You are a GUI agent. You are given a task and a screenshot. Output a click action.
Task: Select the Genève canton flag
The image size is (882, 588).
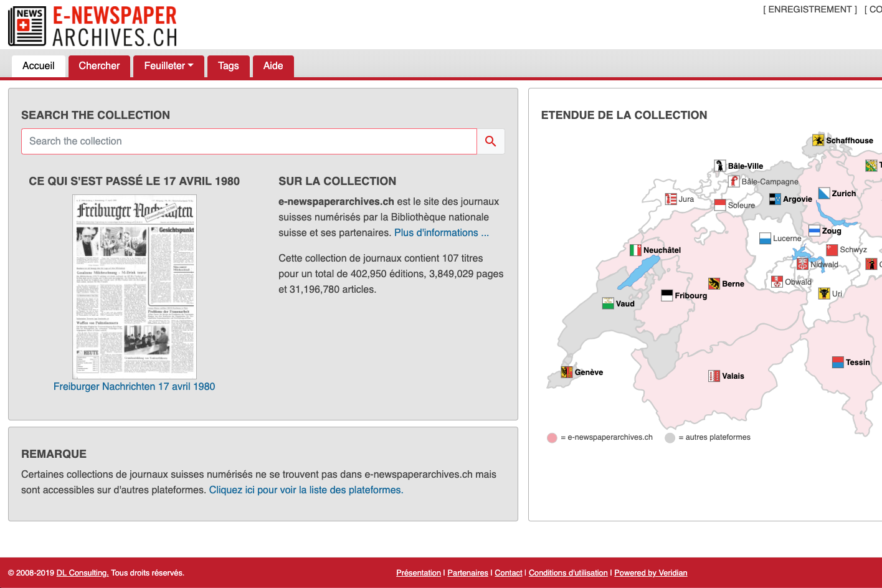pos(567,372)
